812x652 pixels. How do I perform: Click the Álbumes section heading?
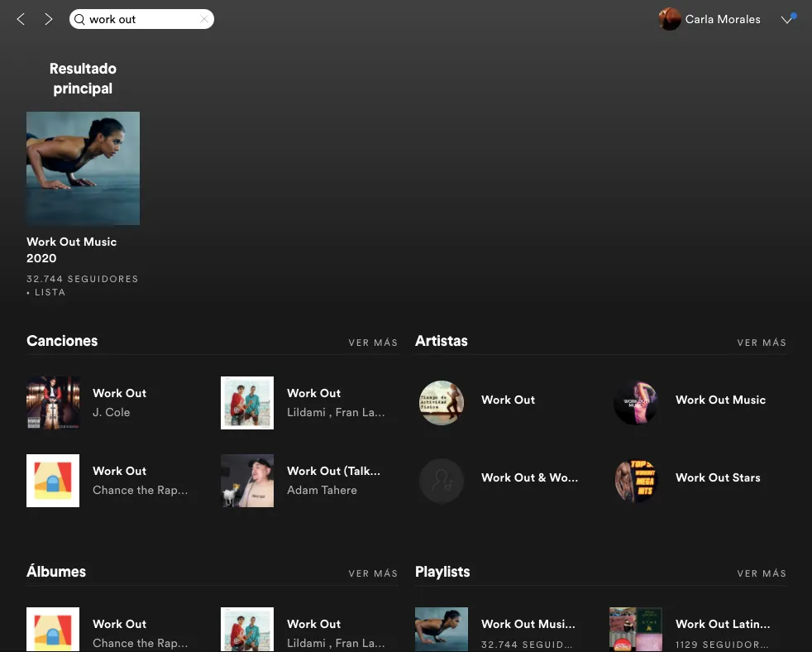56,571
